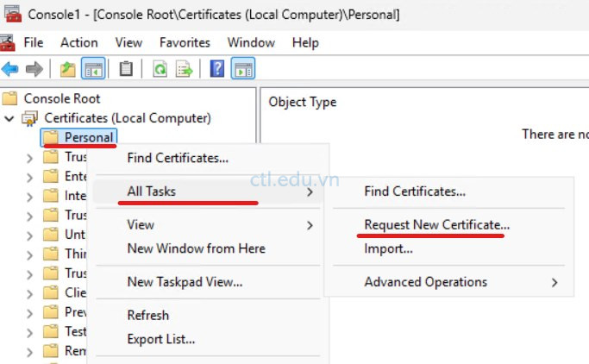
Task: Choose Find Certificates in context menu
Action: pos(178,158)
